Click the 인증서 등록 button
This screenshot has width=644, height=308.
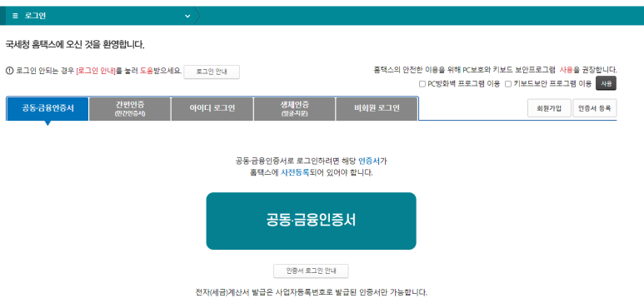[x=595, y=108]
